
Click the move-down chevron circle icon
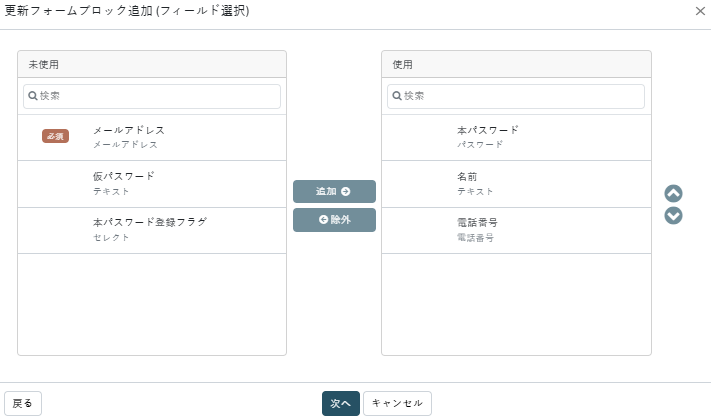click(x=673, y=216)
